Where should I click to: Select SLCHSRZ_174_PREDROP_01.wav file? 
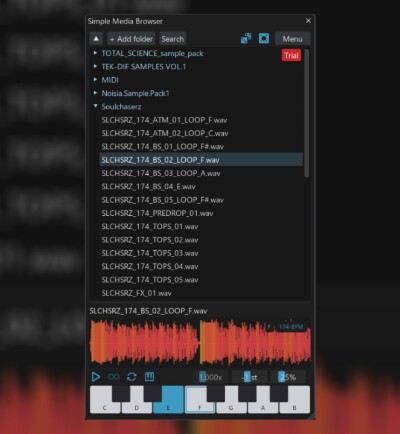(157, 213)
